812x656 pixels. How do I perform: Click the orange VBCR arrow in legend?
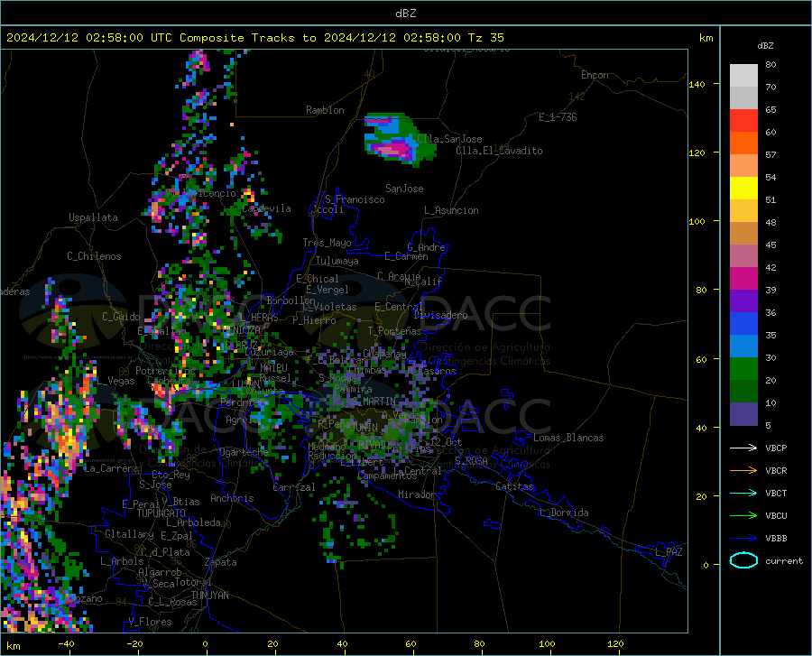click(743, 471)
